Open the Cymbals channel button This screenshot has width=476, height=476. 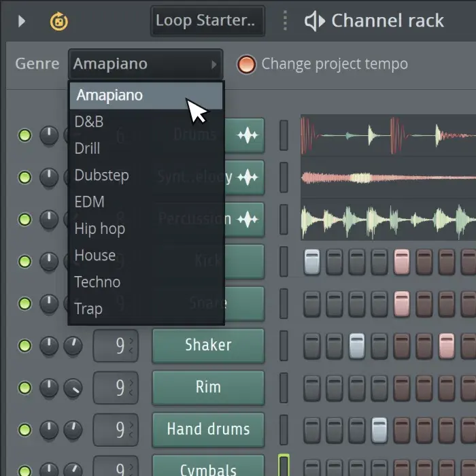[208, 466]
